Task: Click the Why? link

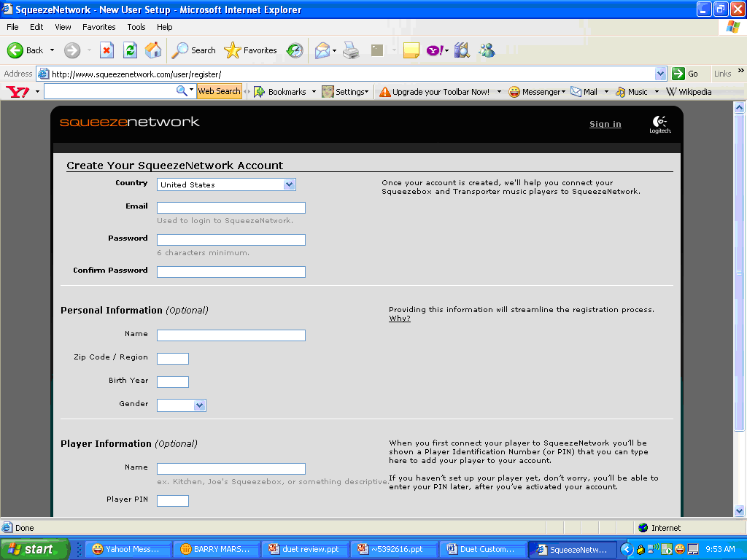Action: point(399,319)
